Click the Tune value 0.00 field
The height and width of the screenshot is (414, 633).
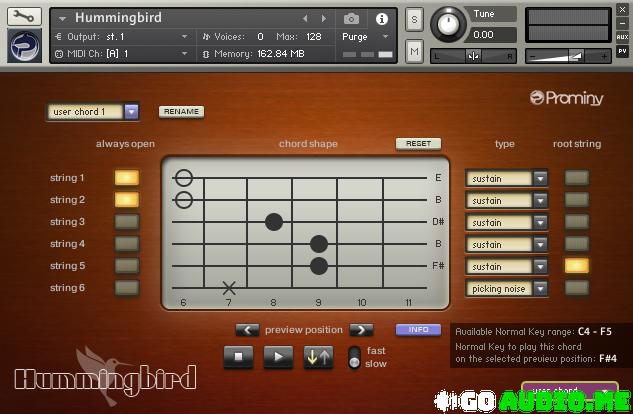point(492,35)
